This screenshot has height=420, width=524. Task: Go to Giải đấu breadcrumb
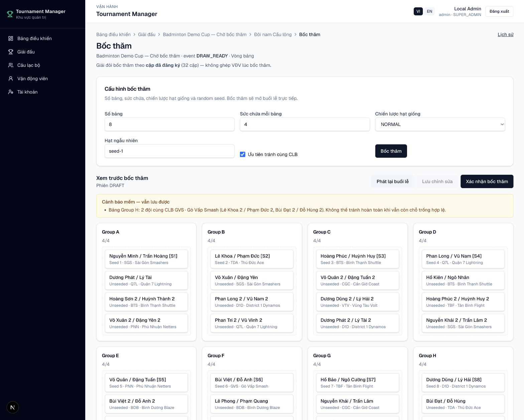(x=147, y=34)
